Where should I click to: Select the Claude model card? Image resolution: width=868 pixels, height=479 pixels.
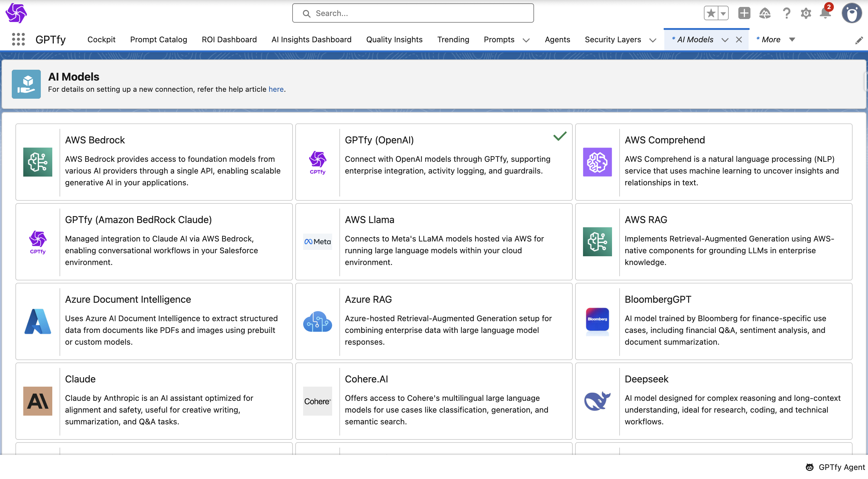[x=154, y=401]
